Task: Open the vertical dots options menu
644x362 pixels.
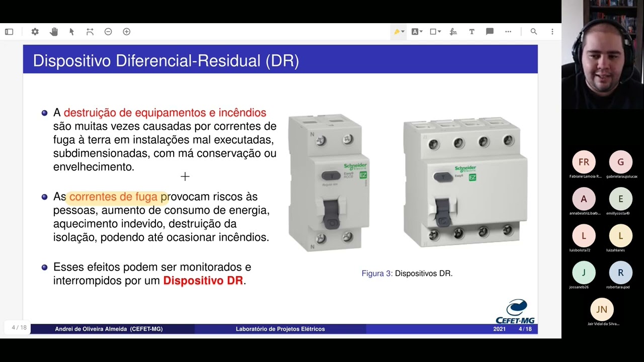Action: point(552,32)
